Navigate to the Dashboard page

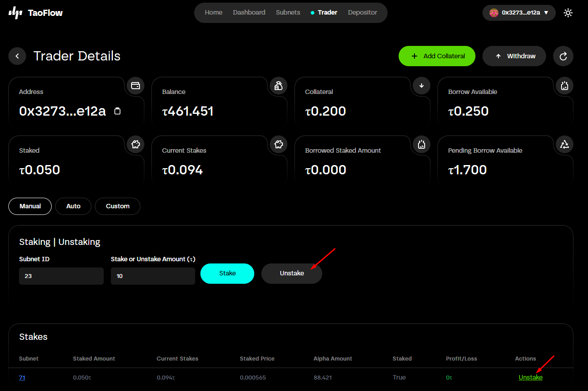coord(249,12)
